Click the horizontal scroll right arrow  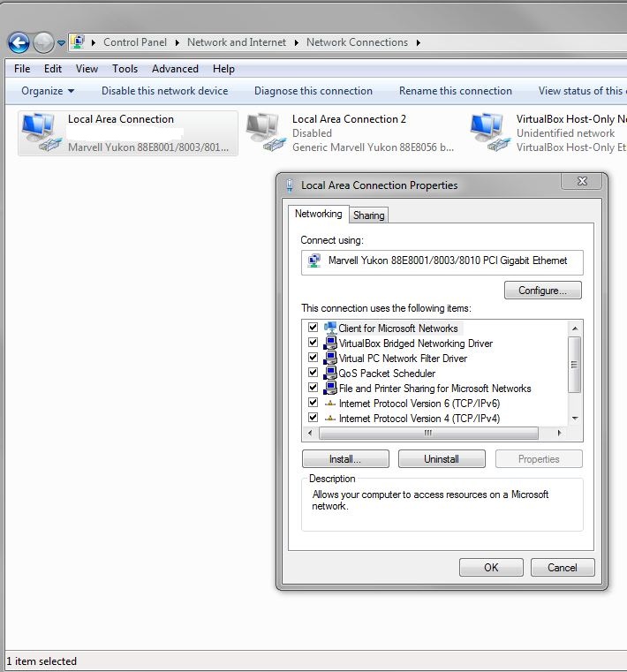[559, 433]
